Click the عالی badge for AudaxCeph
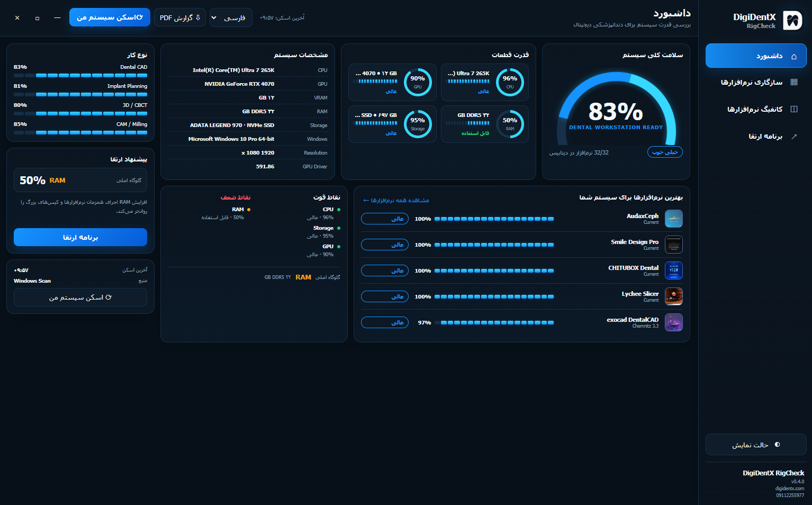 click(x=385, y=219)
